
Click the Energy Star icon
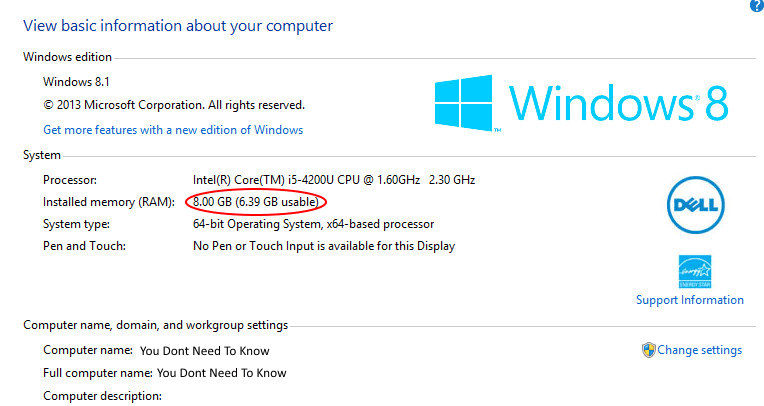pyautogui.click(x=695, y=271)
